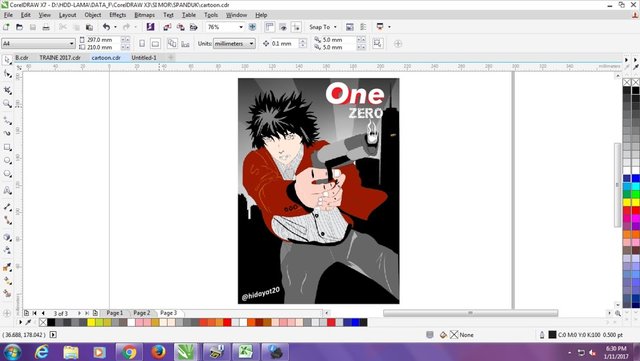Set page to portrait orientation
Screen dimensions: 640x361
[142, 44]
